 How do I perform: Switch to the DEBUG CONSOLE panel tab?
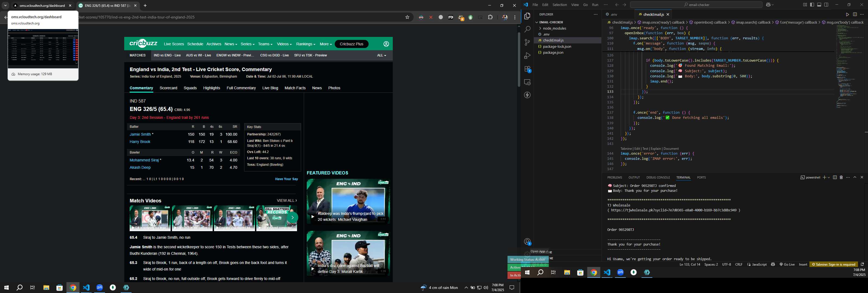658,177
